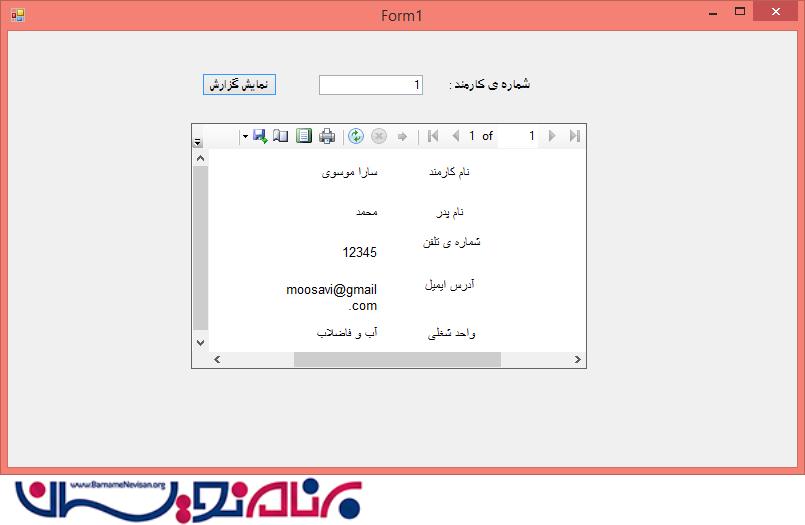Click the stop rendering icon
This screenshot has width=805, height=525.
pos(379,136)
